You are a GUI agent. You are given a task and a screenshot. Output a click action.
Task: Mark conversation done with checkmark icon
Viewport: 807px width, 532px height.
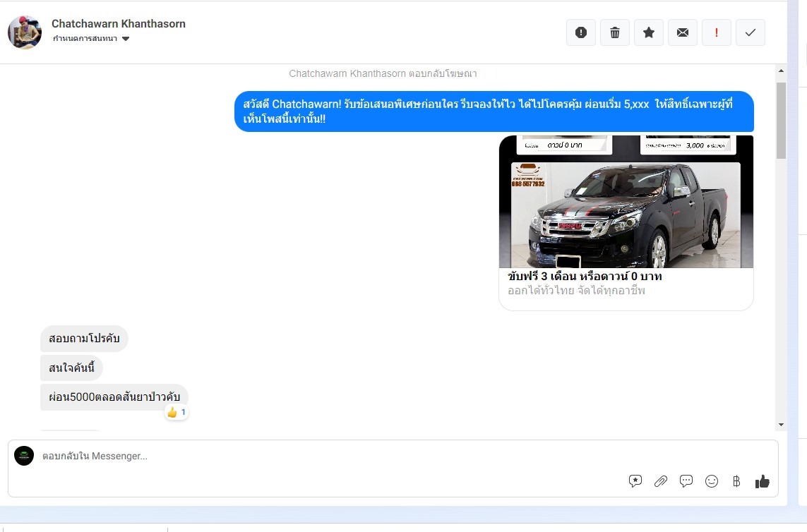click(751, 32)
